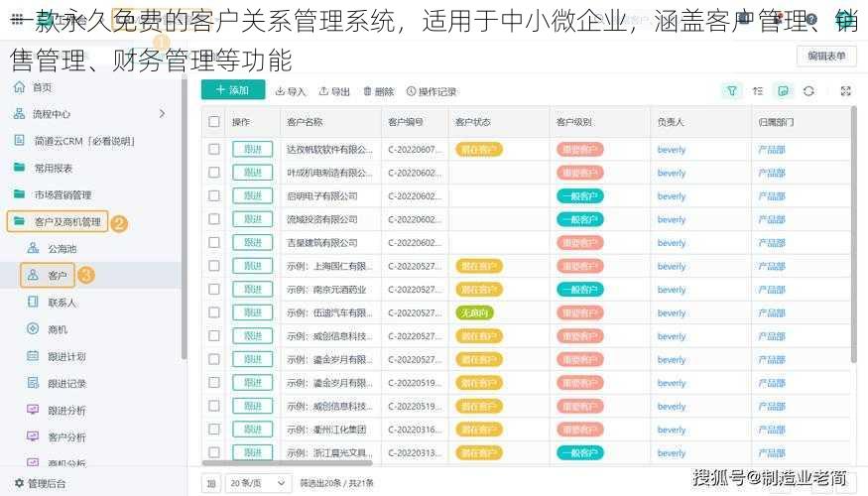
Task: Click the 客户名称 column header
Action: (305, 122)
